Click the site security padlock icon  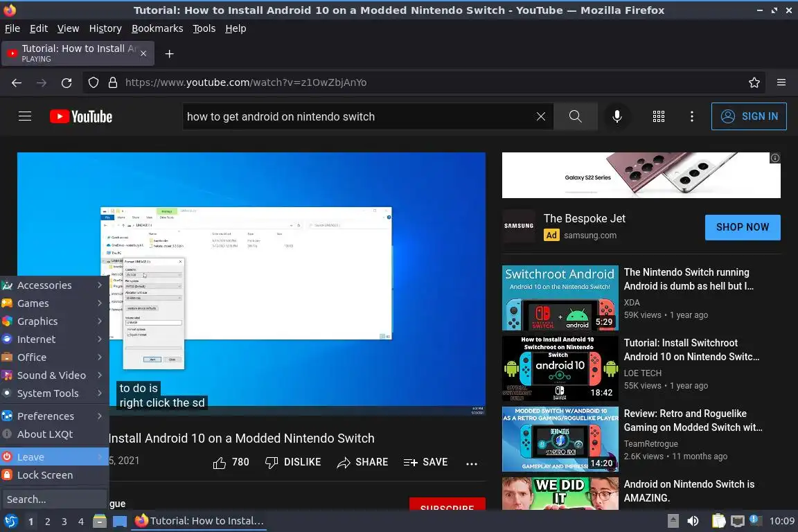click(113, 82)
